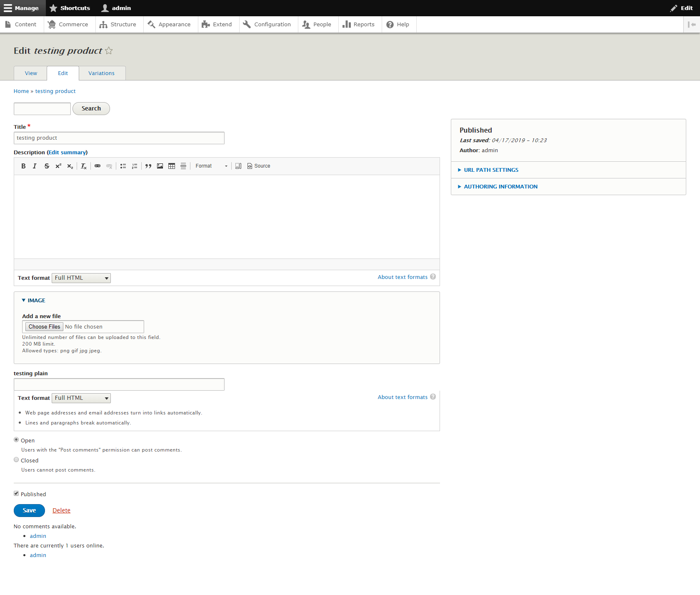Screen dimensions: 700x595
Task: Open the Format dropdown in the editor
Action: [x=211, y=166]
